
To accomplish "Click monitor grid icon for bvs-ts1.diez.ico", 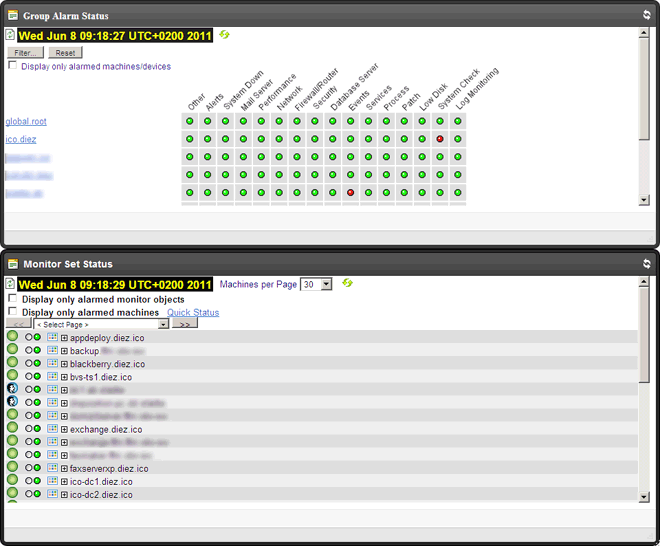I will (52, 376).
